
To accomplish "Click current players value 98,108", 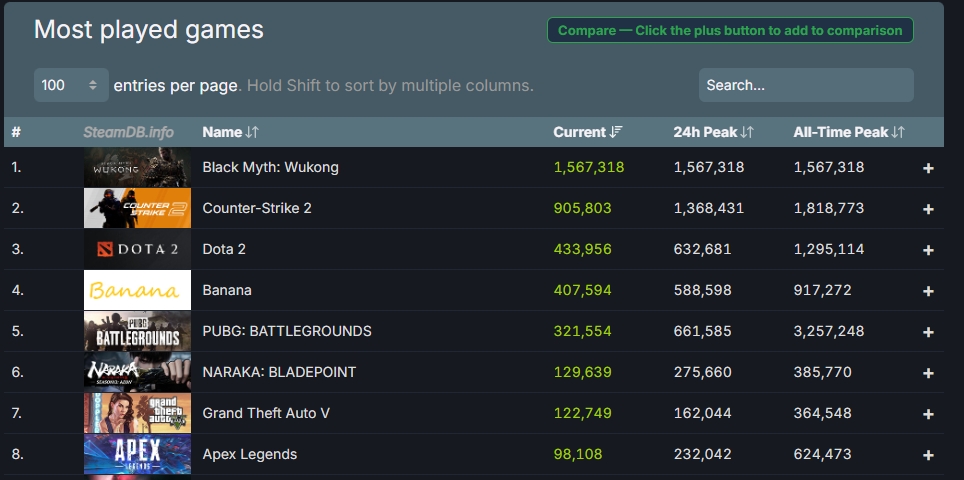I will click(x=578, y=454).
